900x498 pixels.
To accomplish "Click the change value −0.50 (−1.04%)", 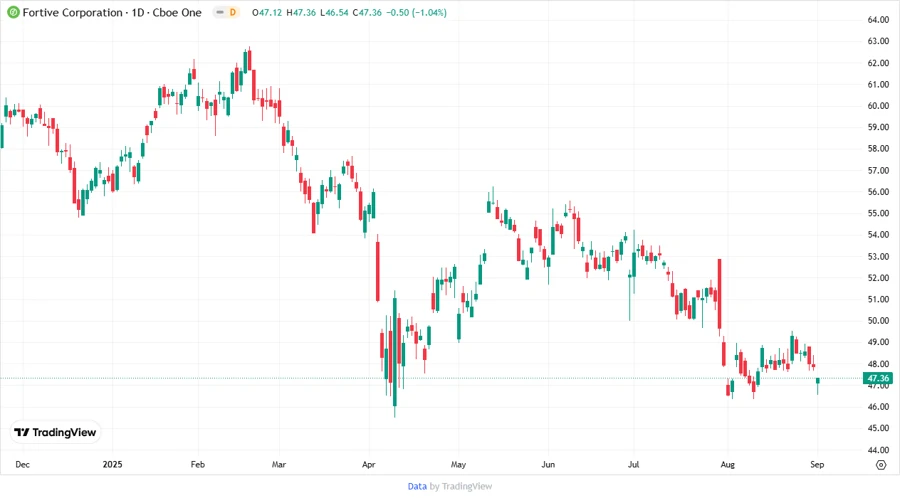I will click(x=416, y=12).
